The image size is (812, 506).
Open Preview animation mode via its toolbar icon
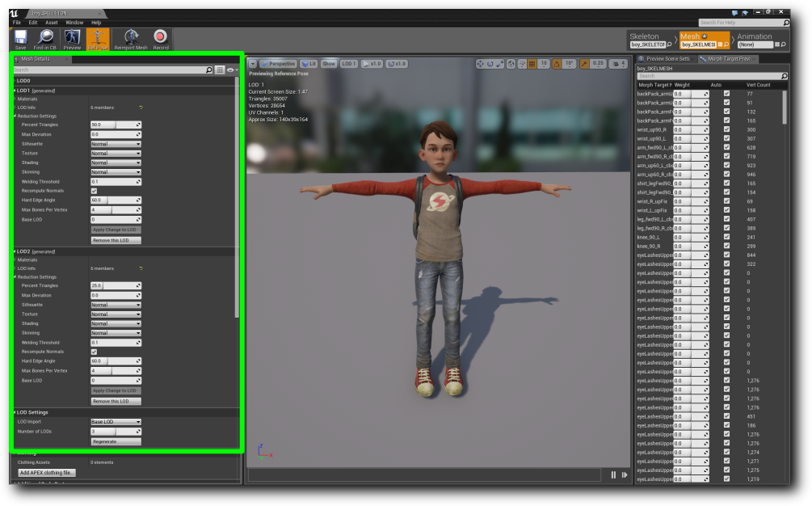(x=71, y=37)
